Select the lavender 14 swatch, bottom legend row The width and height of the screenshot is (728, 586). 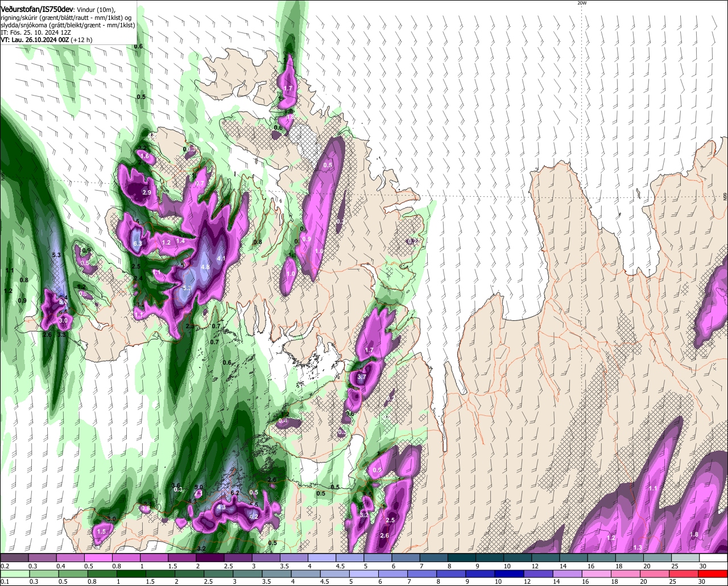(x=568, y=573)
